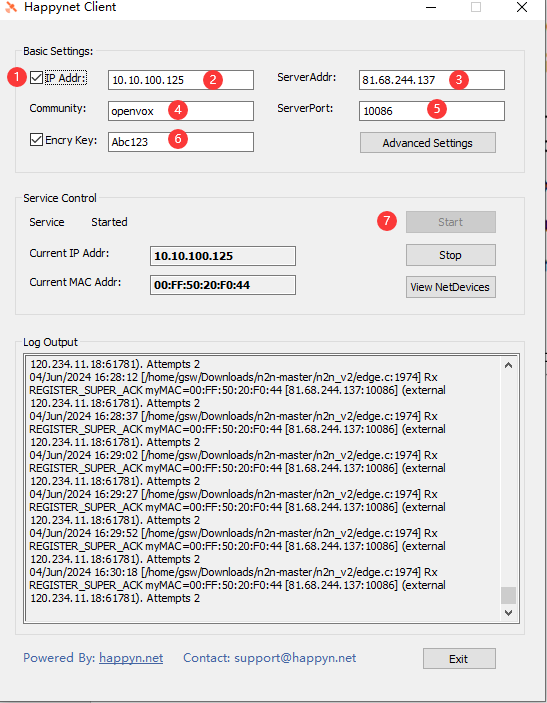547x703 pixels.
Task: Click the log output scroll up arrow
Action: click(508, 365)
